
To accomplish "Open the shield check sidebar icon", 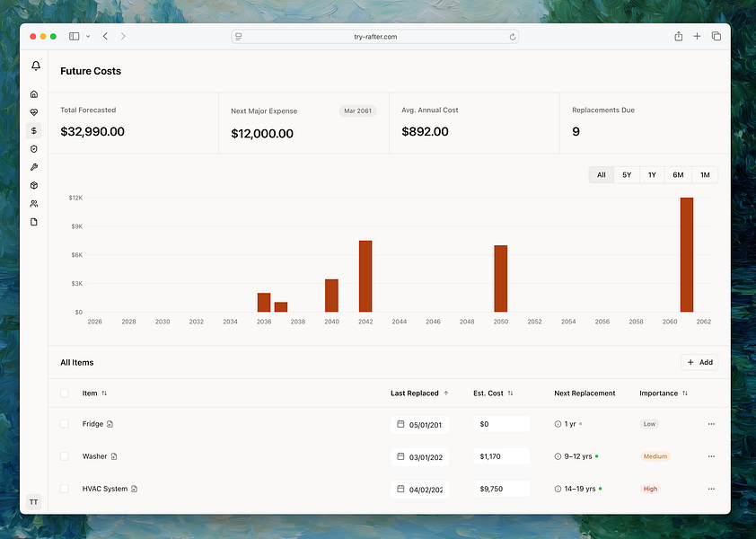I will tap(34, 149).
